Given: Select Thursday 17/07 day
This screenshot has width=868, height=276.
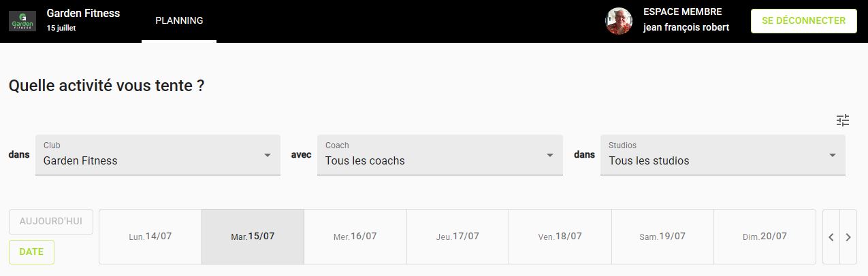Looking at the screenshot, I should (457, 237).
